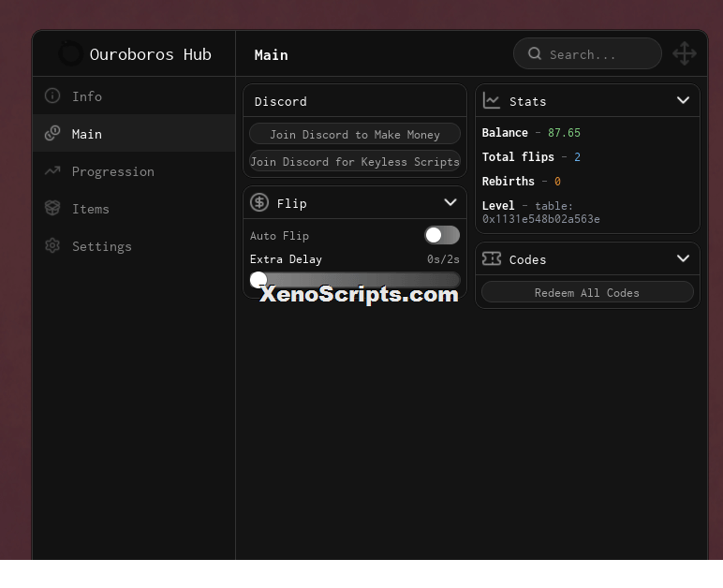Click the Main page heading in header
Viewport: 723px width, 588px height.
pyautogui.click(x=272, y=55)
